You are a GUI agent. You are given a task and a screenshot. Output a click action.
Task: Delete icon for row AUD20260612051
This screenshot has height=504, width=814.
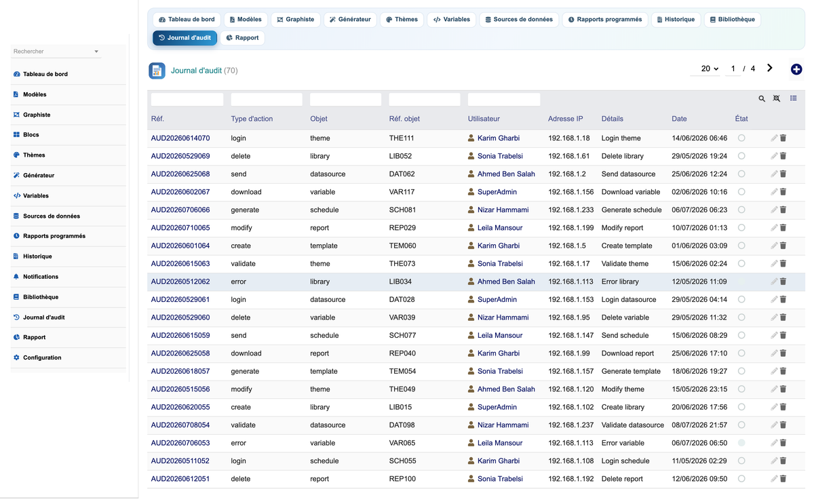[783, 479]
